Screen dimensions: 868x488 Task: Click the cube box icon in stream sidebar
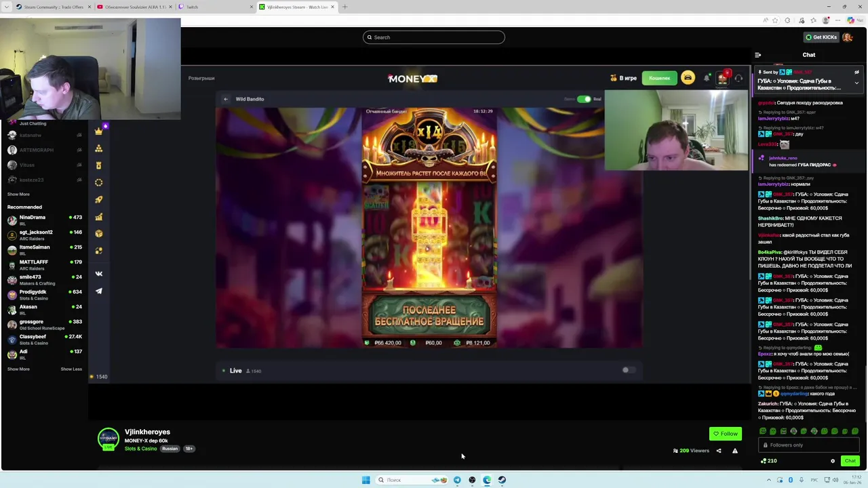(99, 233)
